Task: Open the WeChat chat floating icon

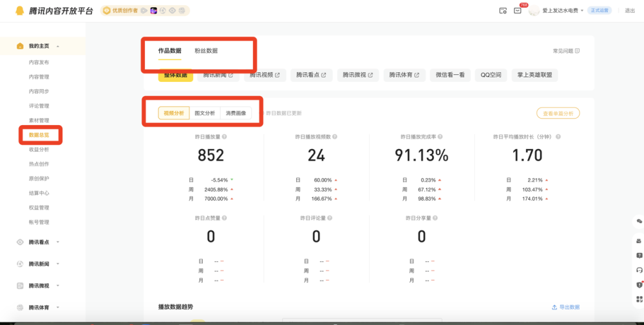Action: pyautogui.click(x=639, y=221)
